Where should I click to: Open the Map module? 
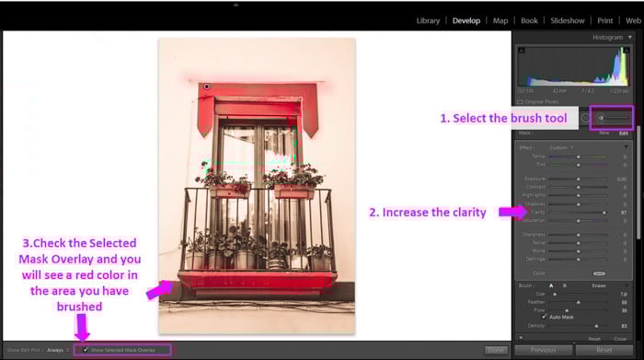pos(500,20)
